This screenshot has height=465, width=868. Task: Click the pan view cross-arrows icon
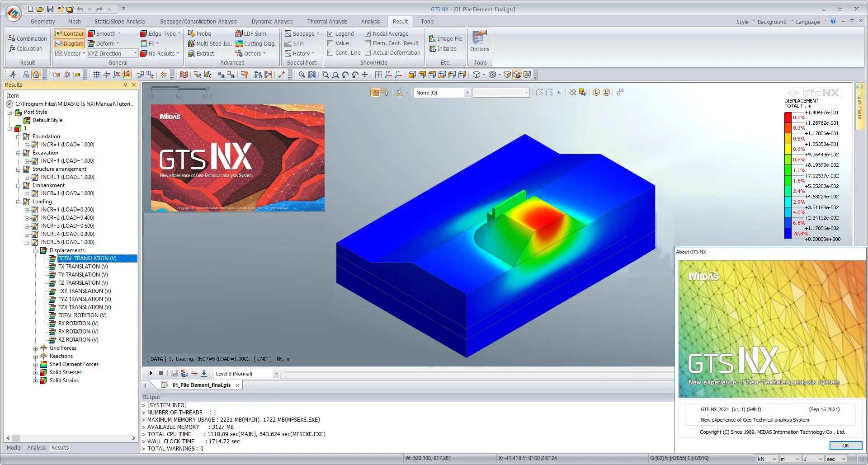coord(365,75)
